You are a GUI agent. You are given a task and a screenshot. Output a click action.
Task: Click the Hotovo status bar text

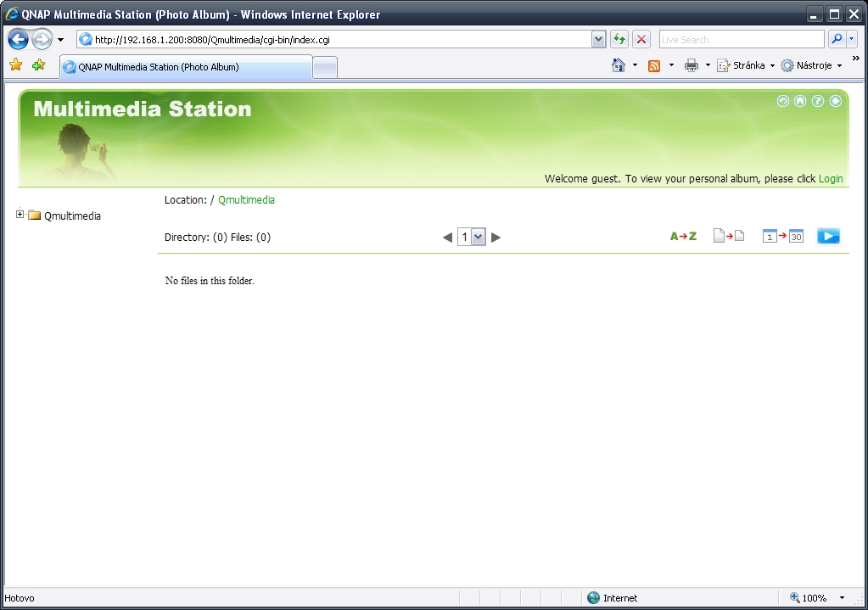pyautogui.click(x=20, y=598)
